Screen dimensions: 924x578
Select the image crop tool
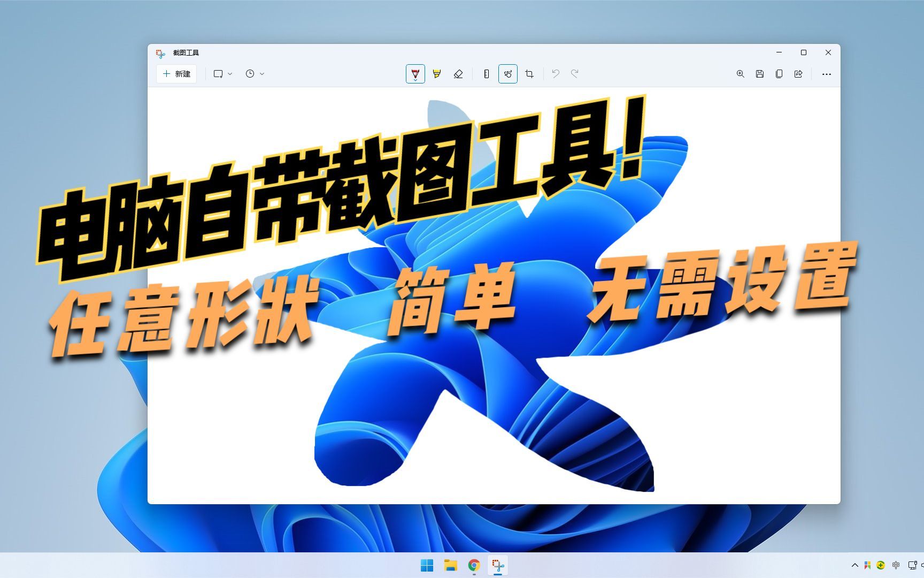[x=529, y=74]
